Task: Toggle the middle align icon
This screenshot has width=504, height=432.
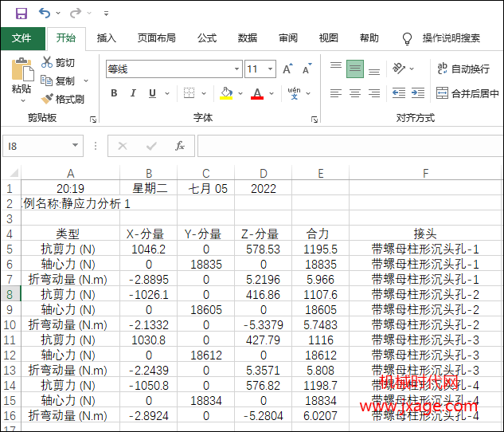Action: [x=355, y=69]
